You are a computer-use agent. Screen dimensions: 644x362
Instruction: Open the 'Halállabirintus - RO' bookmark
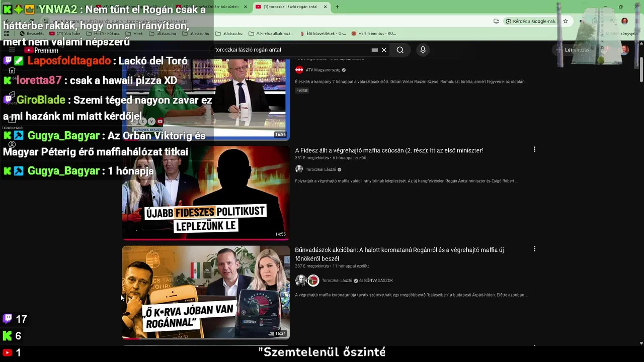[x=373, y=33]
